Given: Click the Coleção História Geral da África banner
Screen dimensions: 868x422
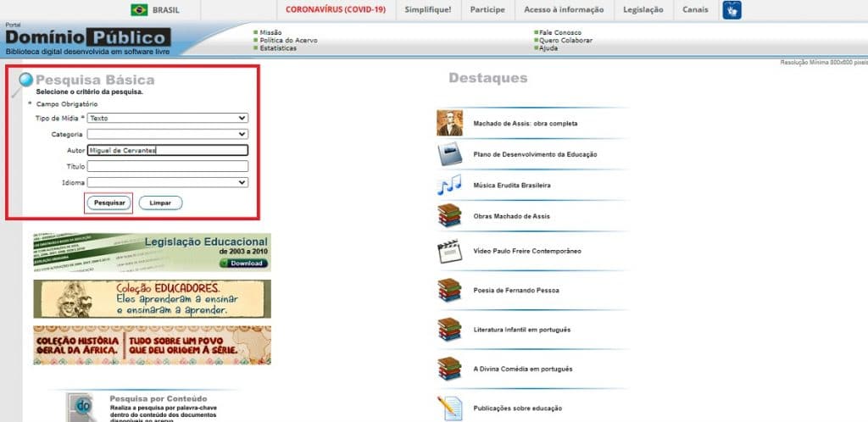Looking at the screenshot, I should pyautogui.click(x=153, y=345).
